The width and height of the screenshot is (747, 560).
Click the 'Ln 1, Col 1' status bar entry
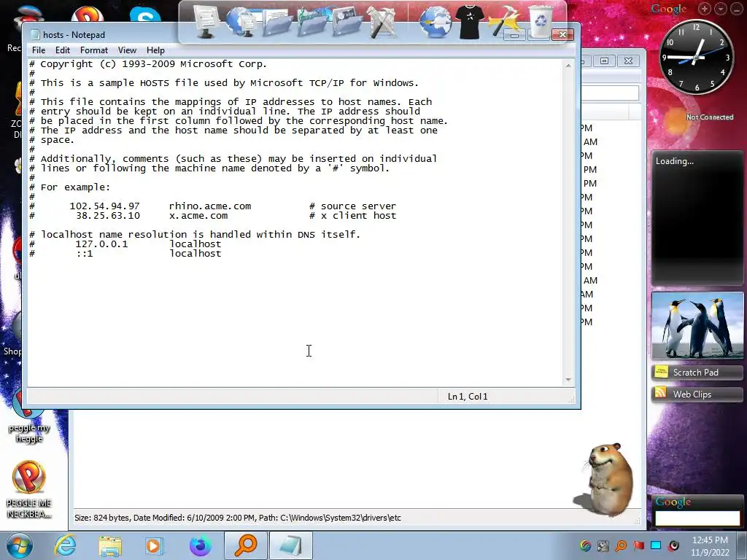(x=468, y=396)
